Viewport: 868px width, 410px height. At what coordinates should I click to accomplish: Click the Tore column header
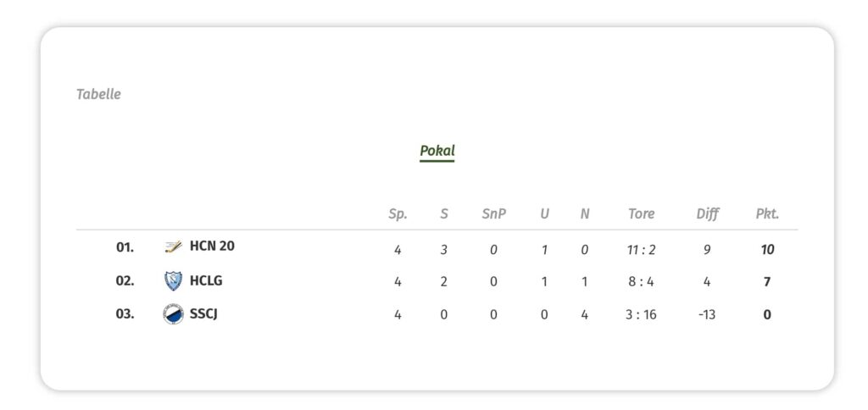pyautogui.click(x=641, y=213)
